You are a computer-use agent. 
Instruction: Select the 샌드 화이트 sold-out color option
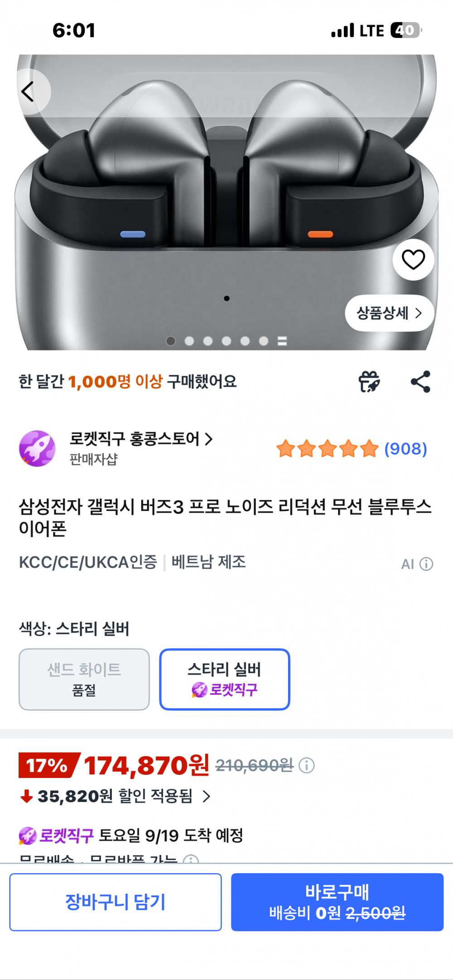coord(84,679)
